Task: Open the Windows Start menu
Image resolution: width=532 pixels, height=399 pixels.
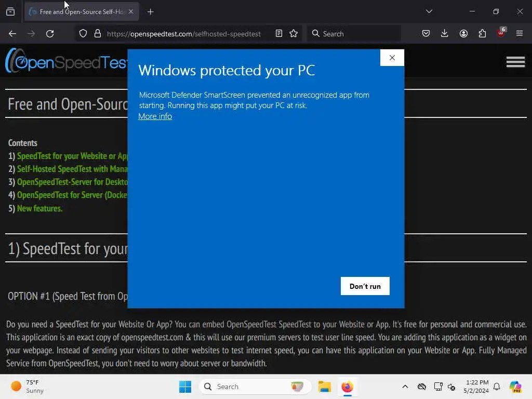Action: [x=185, y=387]
